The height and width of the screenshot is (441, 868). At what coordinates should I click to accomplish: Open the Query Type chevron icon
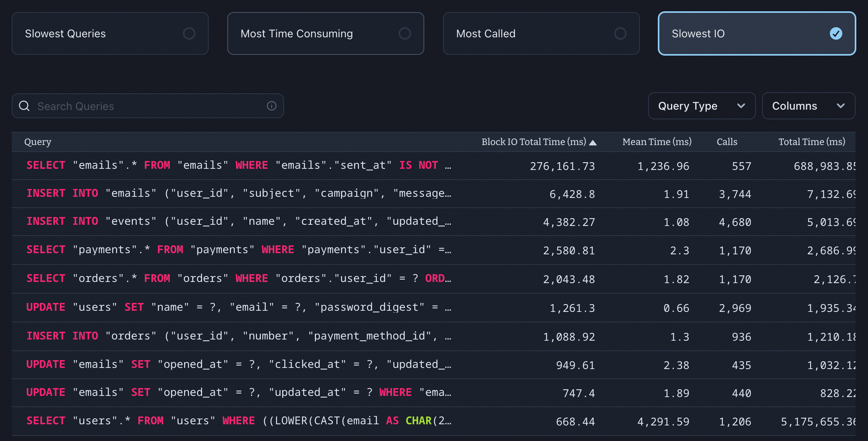point(741,106)
